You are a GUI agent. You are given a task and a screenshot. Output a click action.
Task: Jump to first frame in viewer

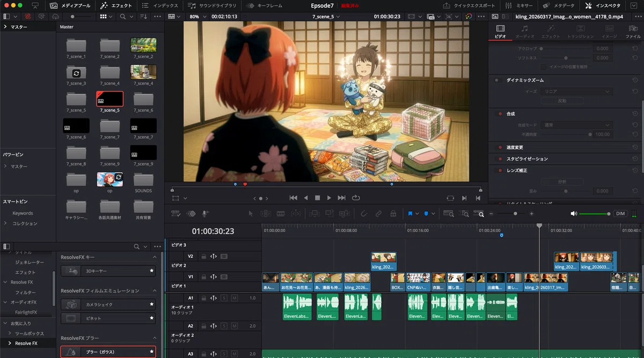[293, 198]
